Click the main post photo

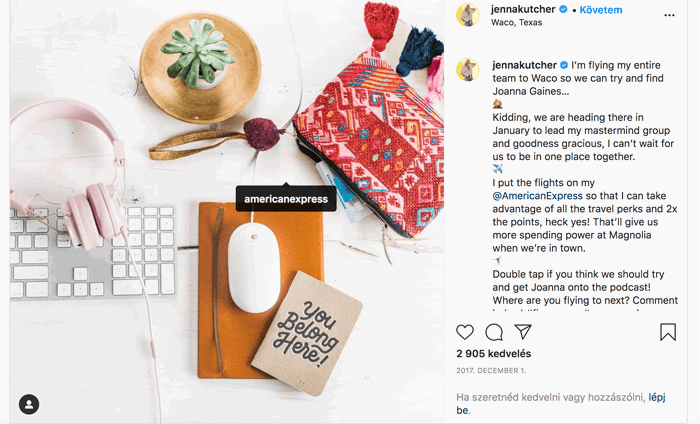pos(227,212)
